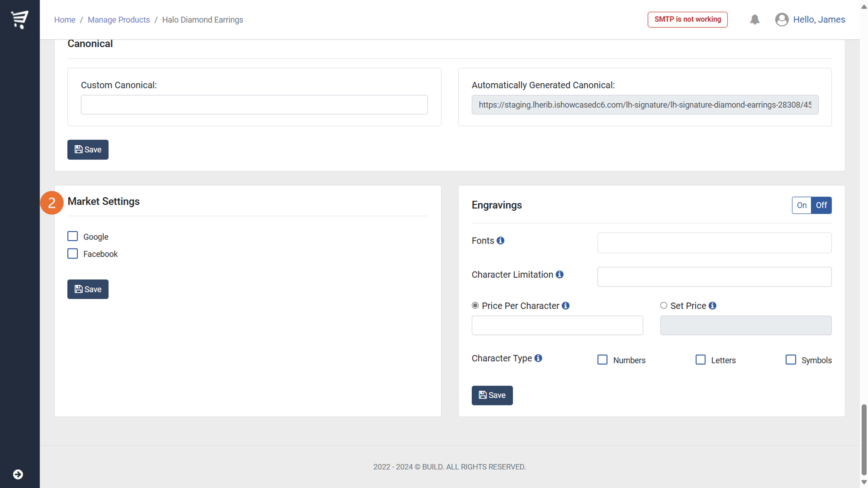Click the SMTP is not working alert
Screen dimensions: 868x488
pos(687,20)
